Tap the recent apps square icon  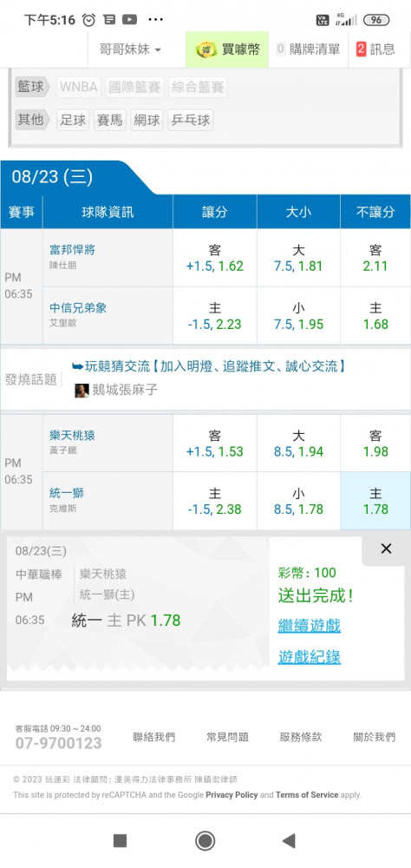pos(120,841)
